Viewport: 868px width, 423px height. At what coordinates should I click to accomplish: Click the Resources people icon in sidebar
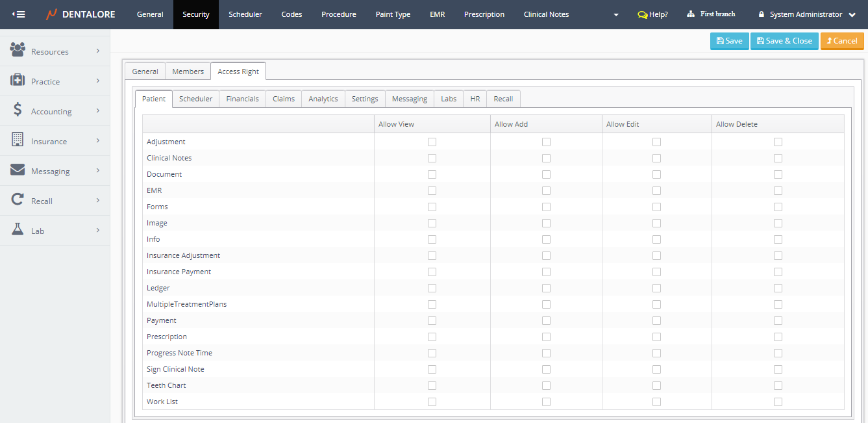[18, 50]
